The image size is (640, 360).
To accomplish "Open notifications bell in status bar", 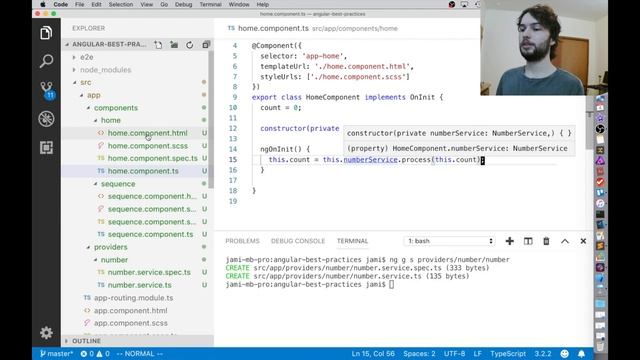I will point(581,354).
